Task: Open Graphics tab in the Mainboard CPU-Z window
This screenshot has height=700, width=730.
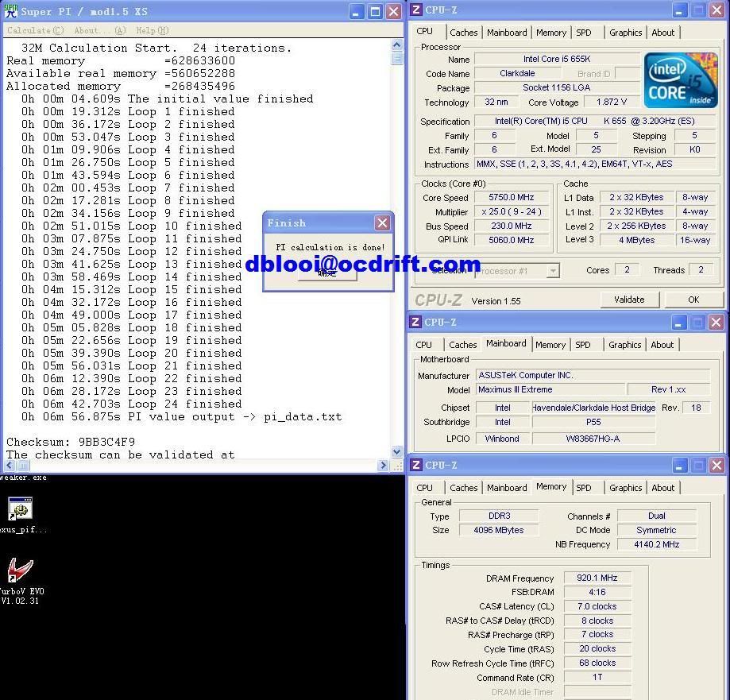Action: 624,345
